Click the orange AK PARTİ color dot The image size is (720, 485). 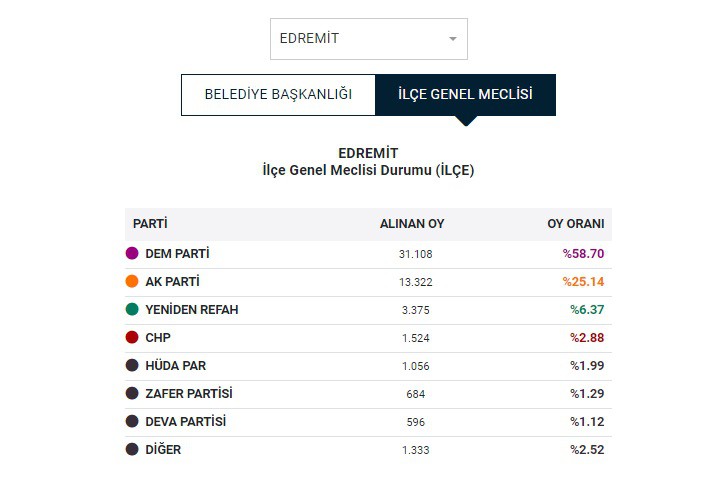click(132, 281)
